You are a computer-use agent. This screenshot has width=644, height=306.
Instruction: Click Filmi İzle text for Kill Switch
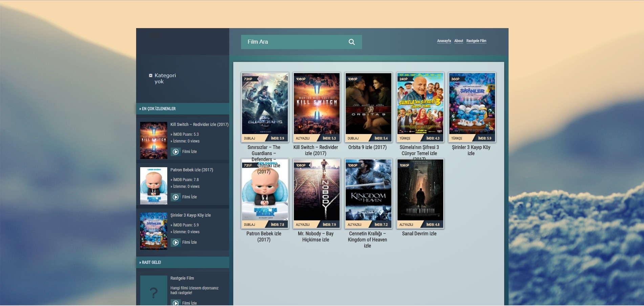(x=189, y=152)
